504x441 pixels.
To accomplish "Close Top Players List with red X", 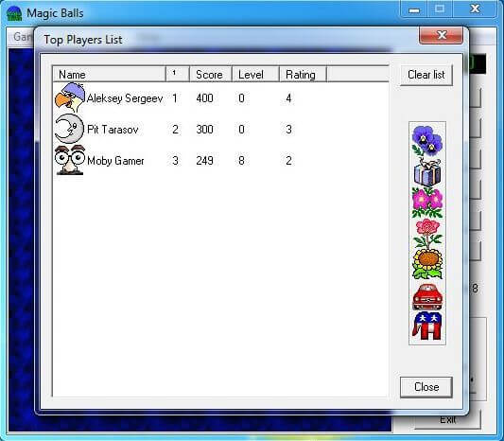I will 441,35.
